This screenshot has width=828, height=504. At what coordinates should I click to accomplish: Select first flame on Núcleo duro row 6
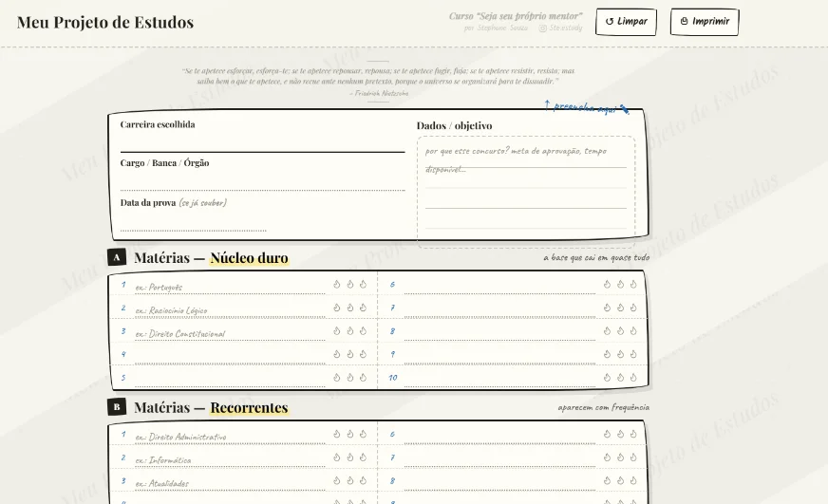(x=608, y=285)
